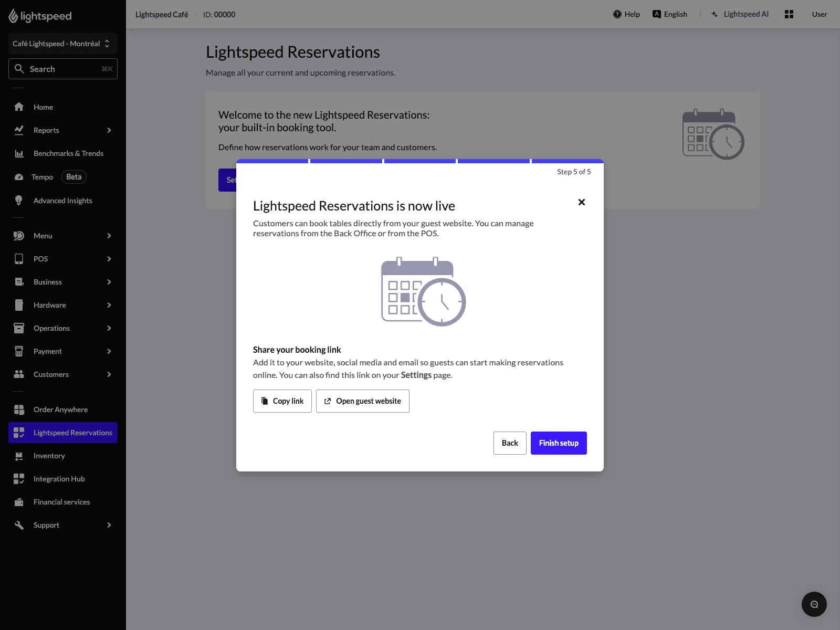Open Financial services

[x=61, y=502]
